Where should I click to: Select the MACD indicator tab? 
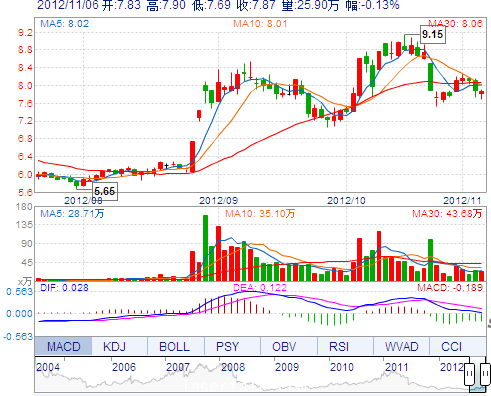pos(63,347)
